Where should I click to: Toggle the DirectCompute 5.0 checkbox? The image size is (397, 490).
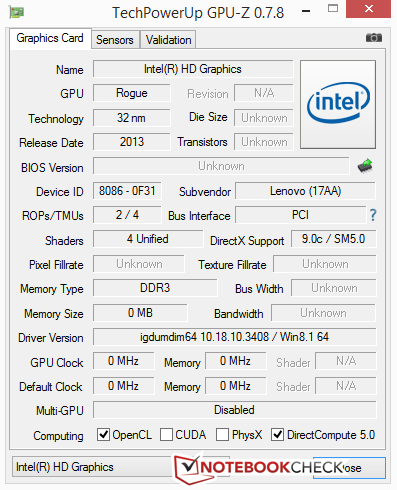277,435
